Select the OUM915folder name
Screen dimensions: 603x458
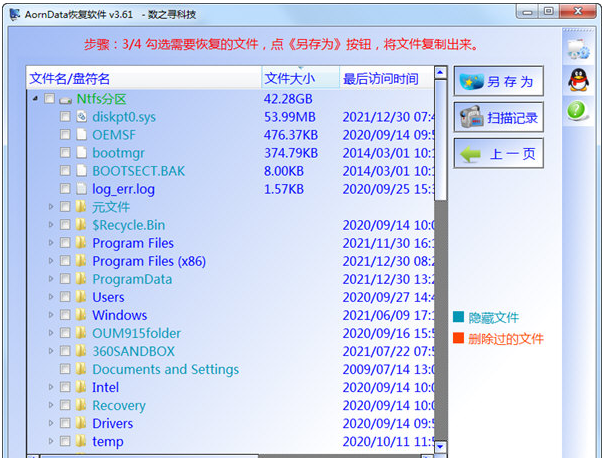click(137, 333)
